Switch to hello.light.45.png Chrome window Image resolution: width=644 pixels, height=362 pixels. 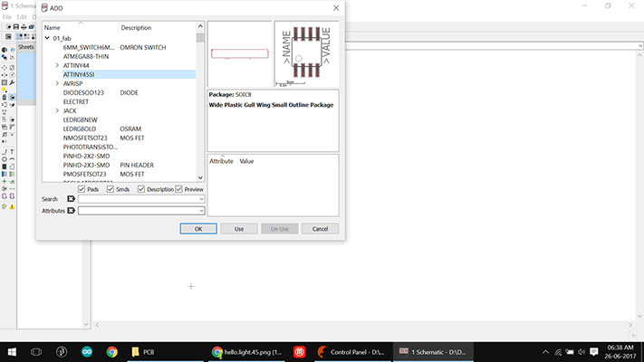coord(247,352)
